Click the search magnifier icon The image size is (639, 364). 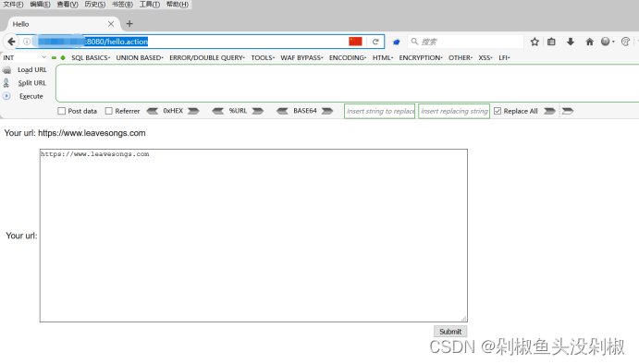[x=414, y=42]
